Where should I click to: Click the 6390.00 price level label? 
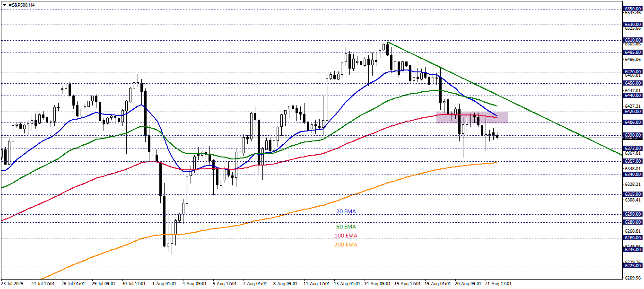(633, 135)
